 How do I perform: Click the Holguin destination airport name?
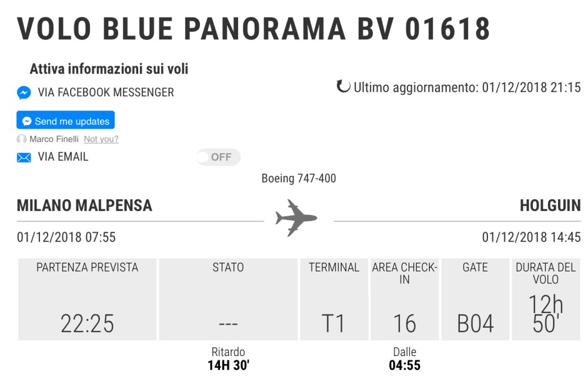click(x=550, y=206)
